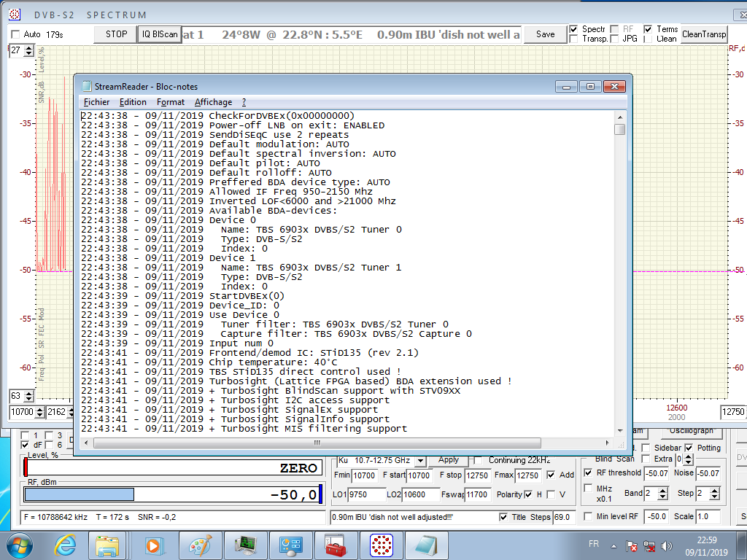
Task: Uncheck the RF threshold checkbox
Action: (589, 472)
